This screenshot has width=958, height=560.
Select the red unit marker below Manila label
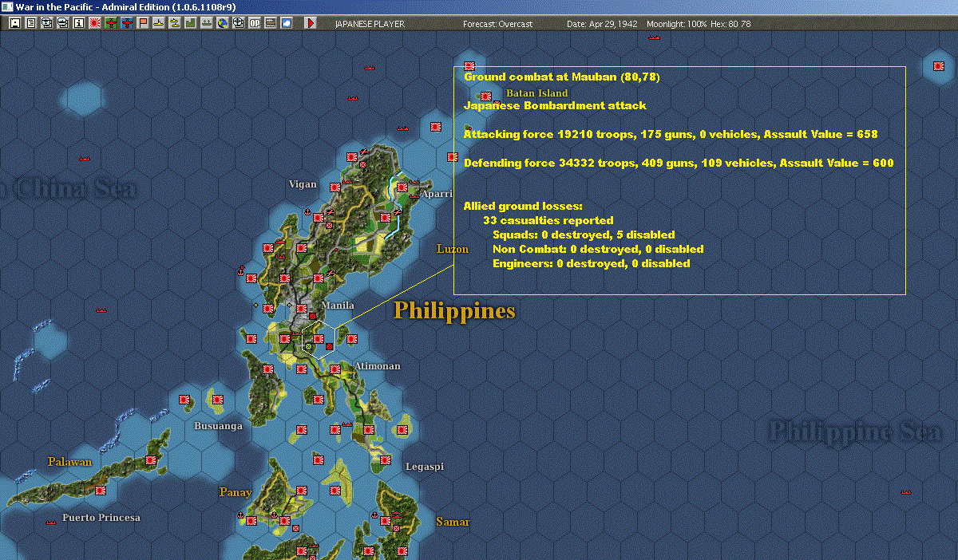(x=313, y=316)
